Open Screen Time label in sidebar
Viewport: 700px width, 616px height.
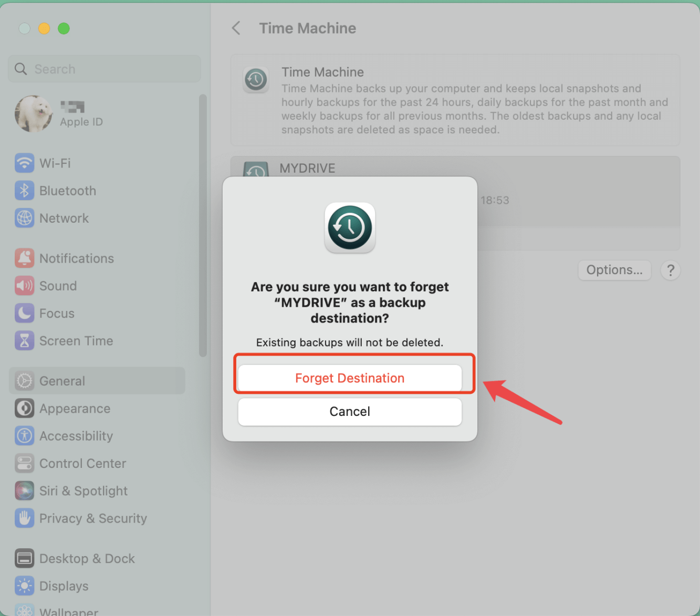[x=76, y=341]
